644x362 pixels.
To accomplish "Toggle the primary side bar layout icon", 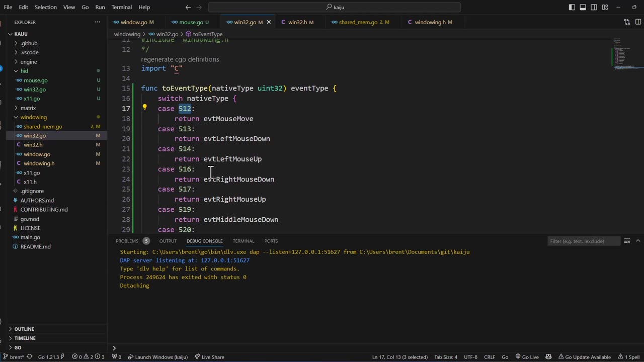I will click(572, 7).
